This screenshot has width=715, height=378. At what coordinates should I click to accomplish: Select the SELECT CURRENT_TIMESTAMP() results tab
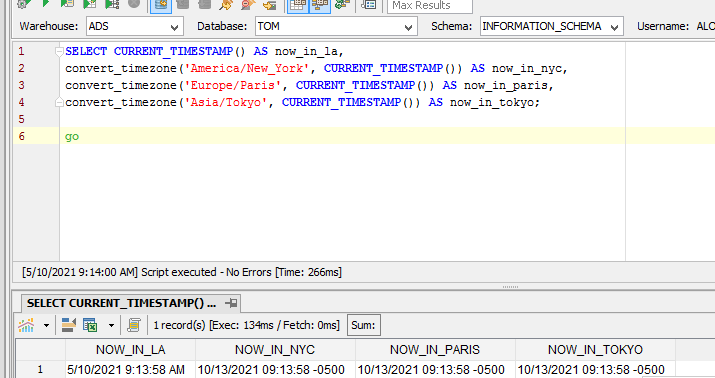coord(121,303)
